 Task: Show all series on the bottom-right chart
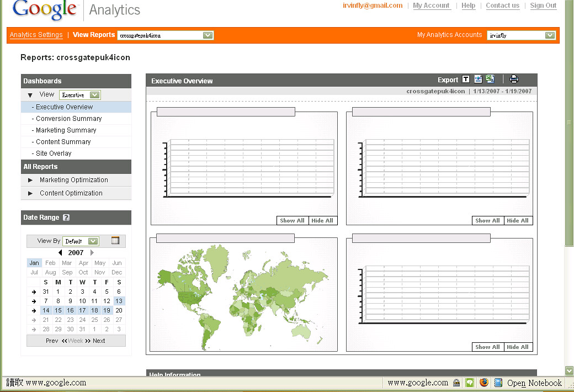tap(487, 347)
